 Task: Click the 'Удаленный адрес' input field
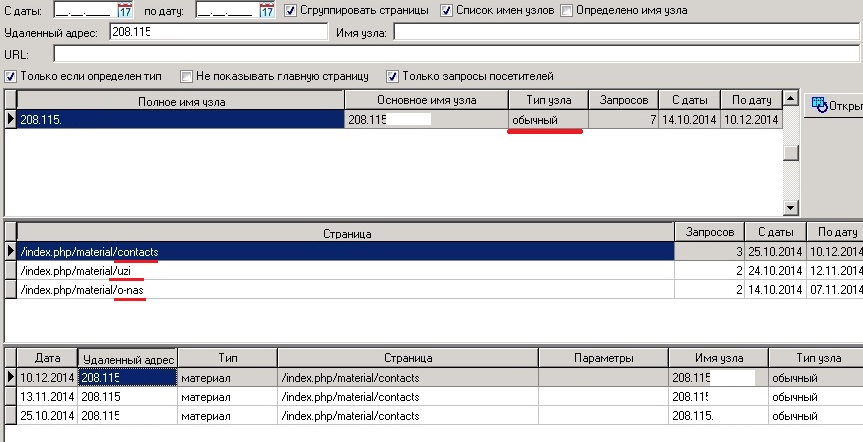click(219, 32)
